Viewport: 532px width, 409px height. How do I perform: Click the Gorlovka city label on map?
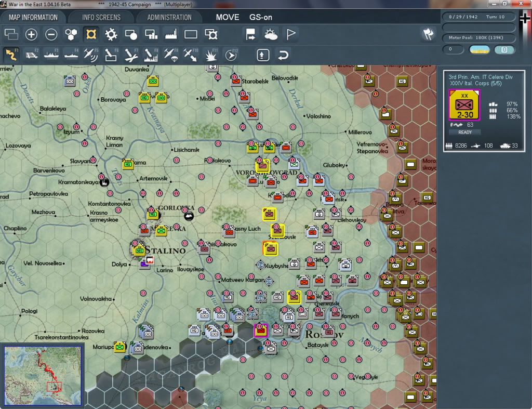click(177, 208)
